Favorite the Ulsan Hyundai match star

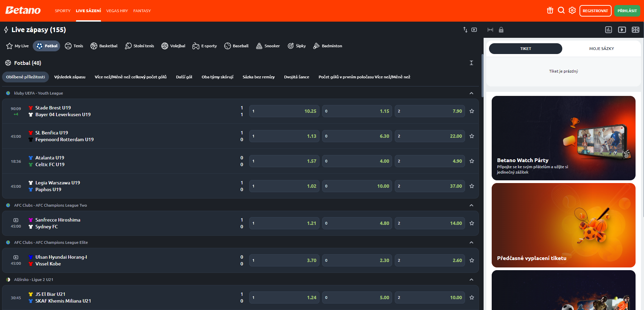[472, 260]
